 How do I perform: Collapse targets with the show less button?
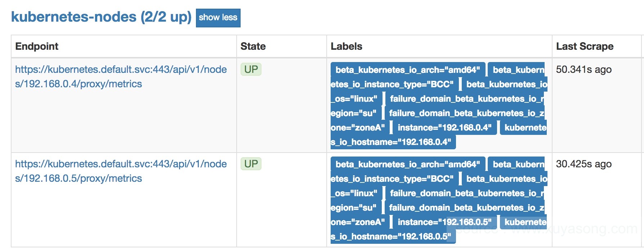tap(218, 18)
